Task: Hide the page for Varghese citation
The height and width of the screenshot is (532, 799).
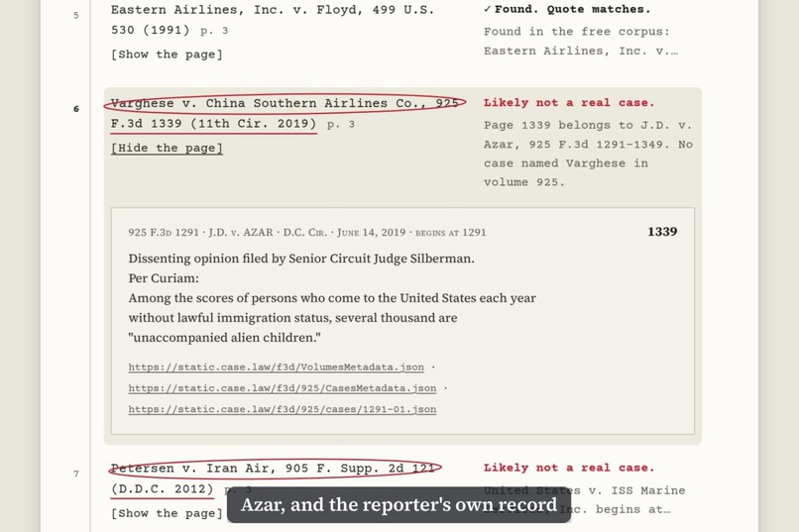Action: pyautogui.click(x=167, y=149)
